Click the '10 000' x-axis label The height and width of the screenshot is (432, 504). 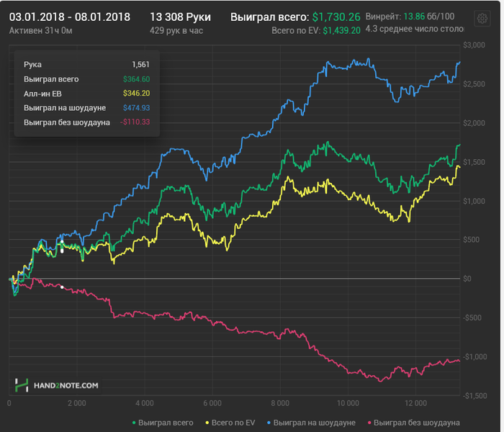pyautogui.click(x=348, y=403)
